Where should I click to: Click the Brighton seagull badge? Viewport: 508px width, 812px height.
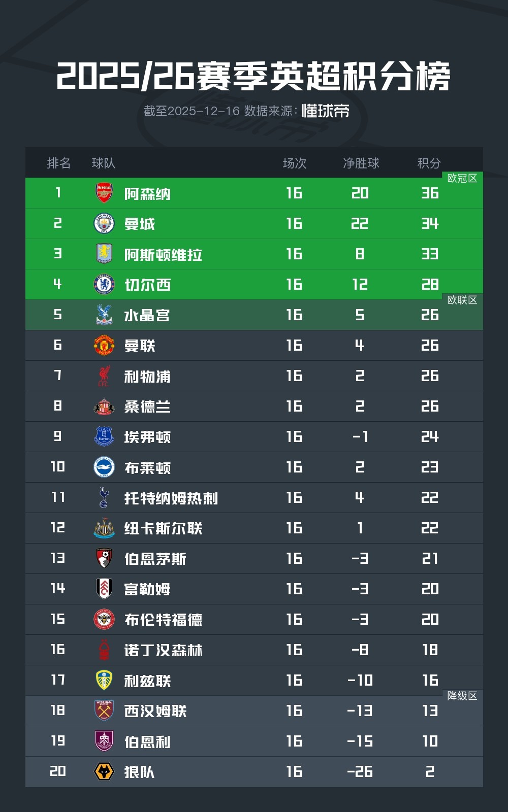(104, 467)
